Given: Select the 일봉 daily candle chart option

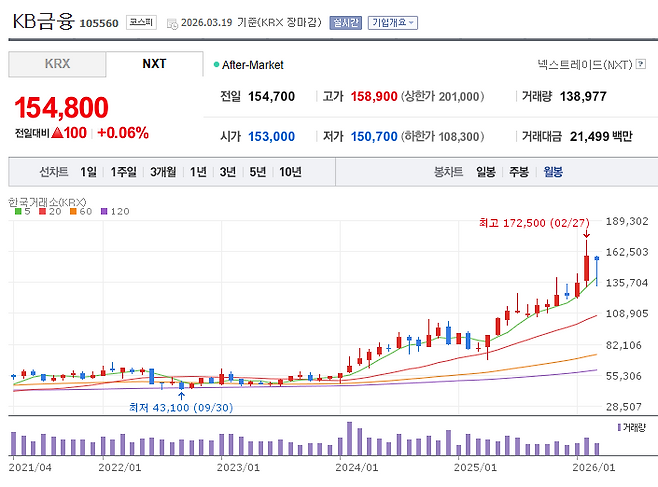Looking at the screenshot, I should click(486, 172).
